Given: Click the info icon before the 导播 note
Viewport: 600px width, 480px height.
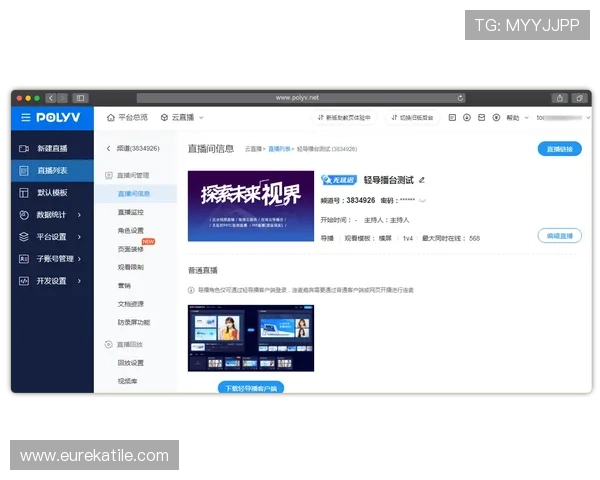Looking at the screenshot, I should (191, 290).
